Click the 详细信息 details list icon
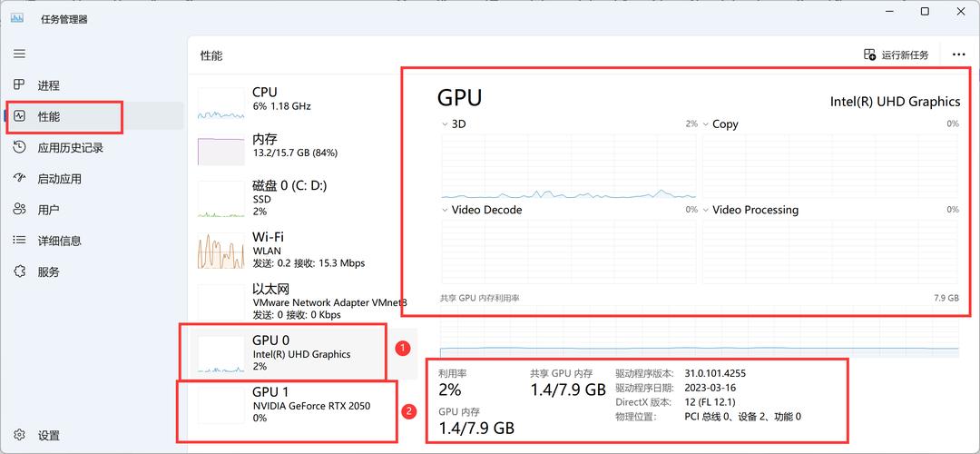 pyautogui.click(x=19, y=241)
